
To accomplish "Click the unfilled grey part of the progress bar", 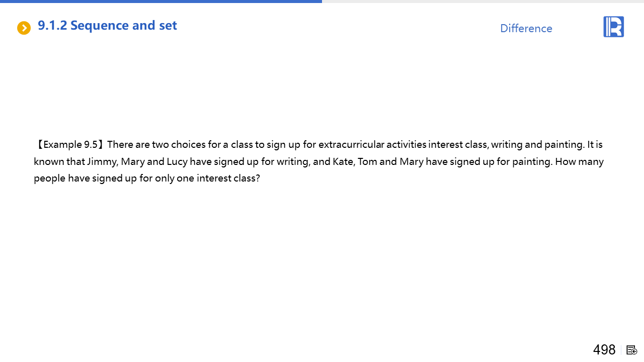I will click(x=483, y=2).
